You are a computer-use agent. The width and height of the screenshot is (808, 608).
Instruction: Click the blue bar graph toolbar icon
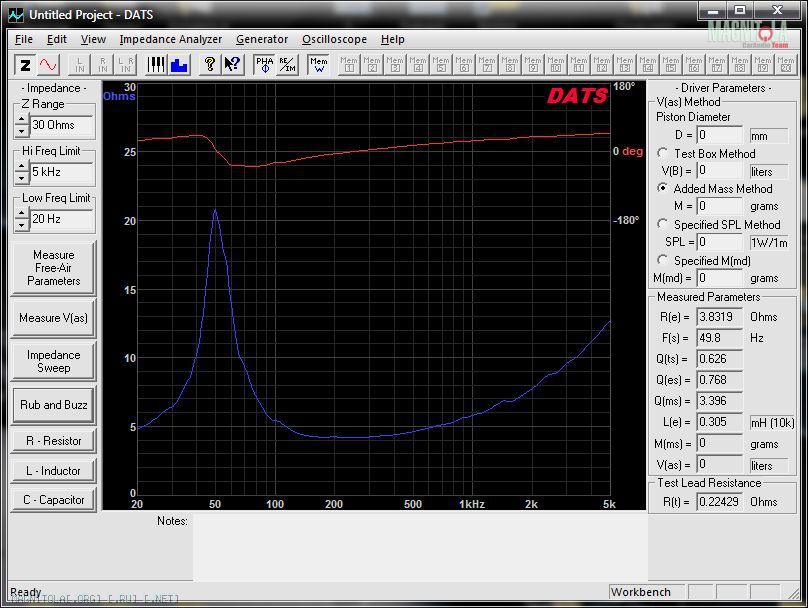tap(179, 65)
